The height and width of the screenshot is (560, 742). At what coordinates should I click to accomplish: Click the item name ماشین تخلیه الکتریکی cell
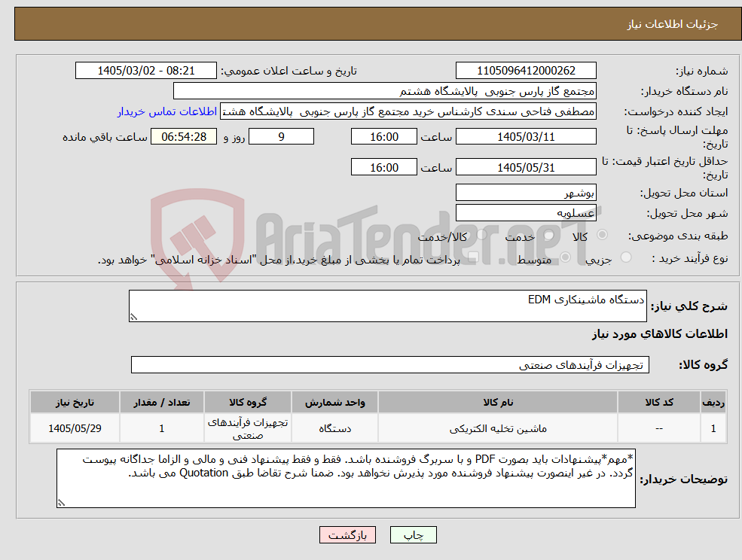click(498, 428)
